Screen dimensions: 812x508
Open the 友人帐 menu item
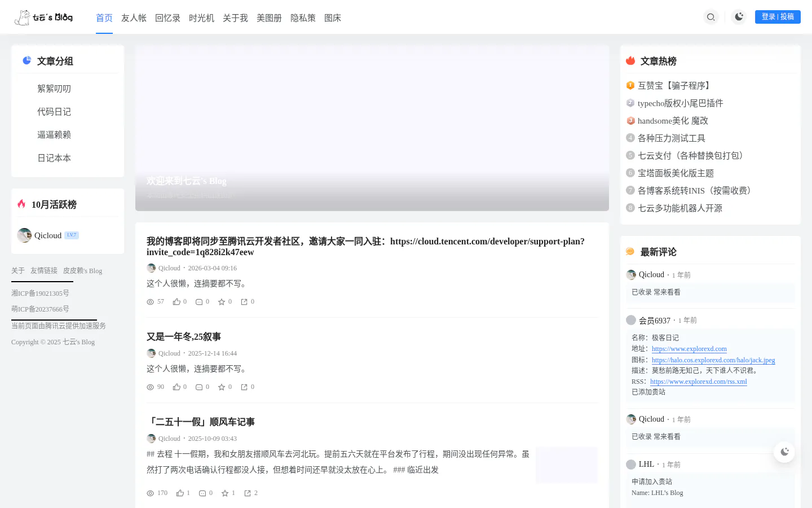134,18
